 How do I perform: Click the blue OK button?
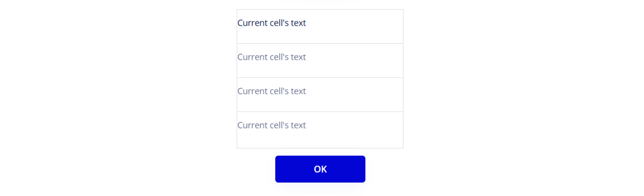point(320,169)
